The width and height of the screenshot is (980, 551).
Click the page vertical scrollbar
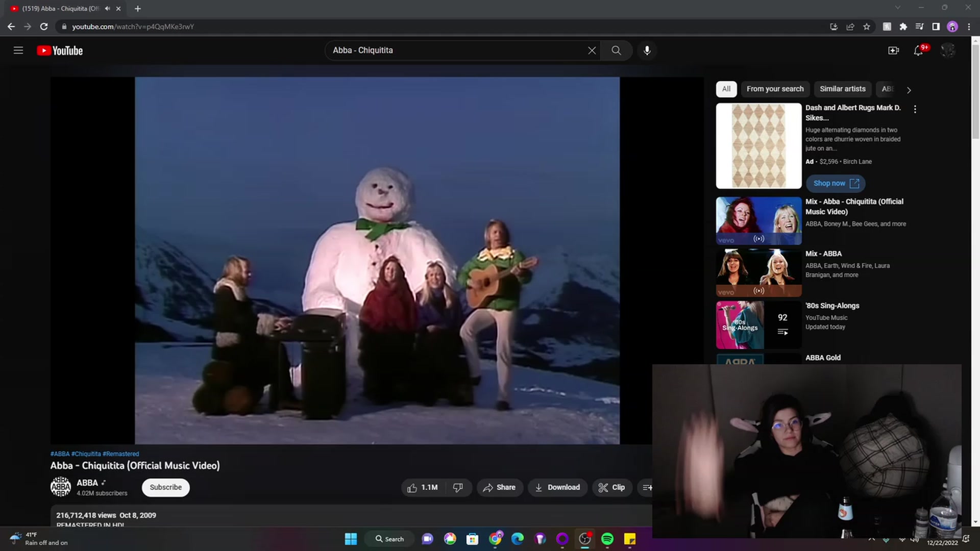(975, 92)
